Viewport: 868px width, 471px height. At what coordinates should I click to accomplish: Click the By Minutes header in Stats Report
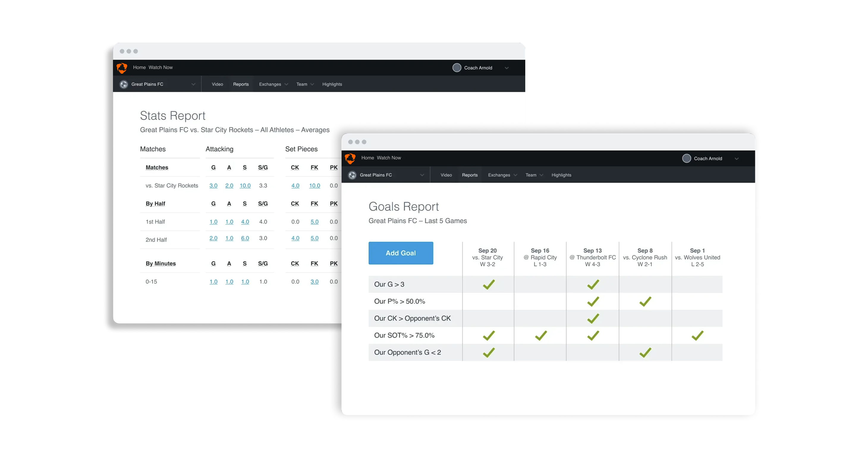coord(161,263)
